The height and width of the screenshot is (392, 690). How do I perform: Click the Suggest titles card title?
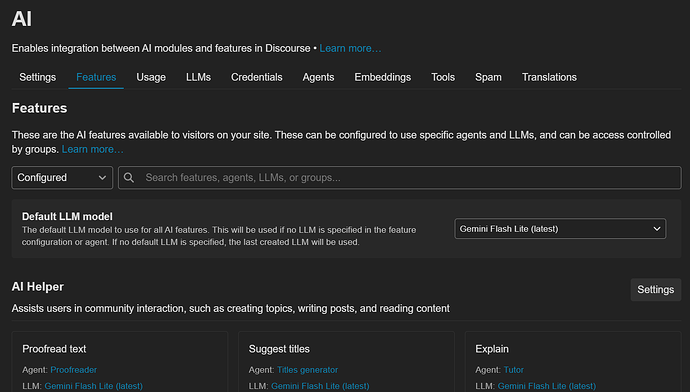point(279,349)
